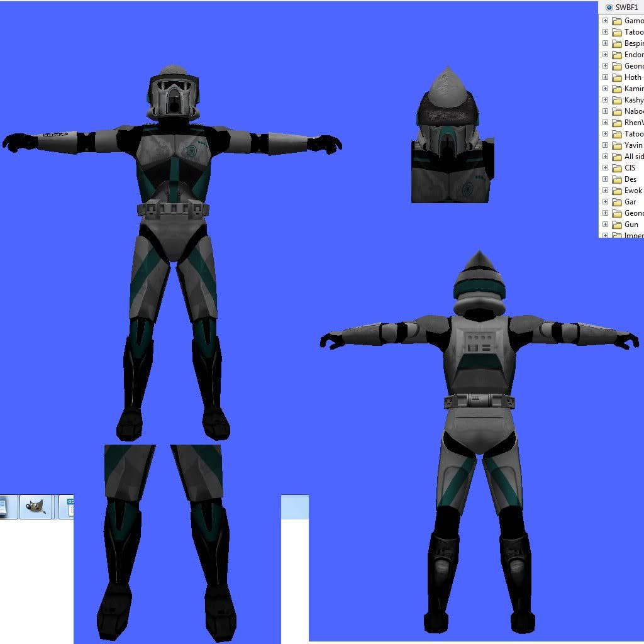Expand the Kashy tree node
Image resolution: width=644 pixels, height=644 pixels.
pyautogui.click(x=605, y=99)
